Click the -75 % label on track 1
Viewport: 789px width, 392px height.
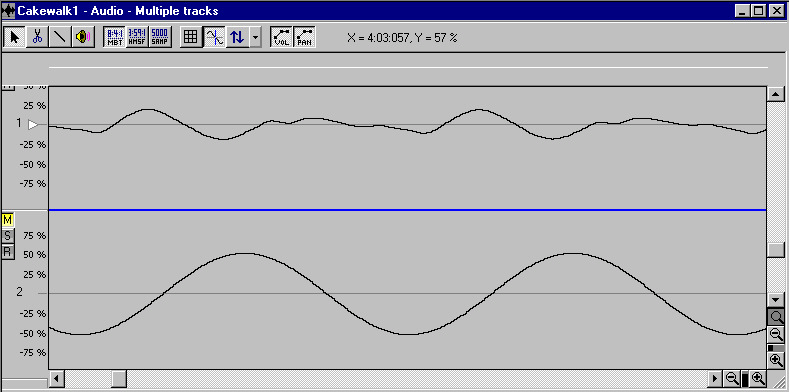coord(32,184)
